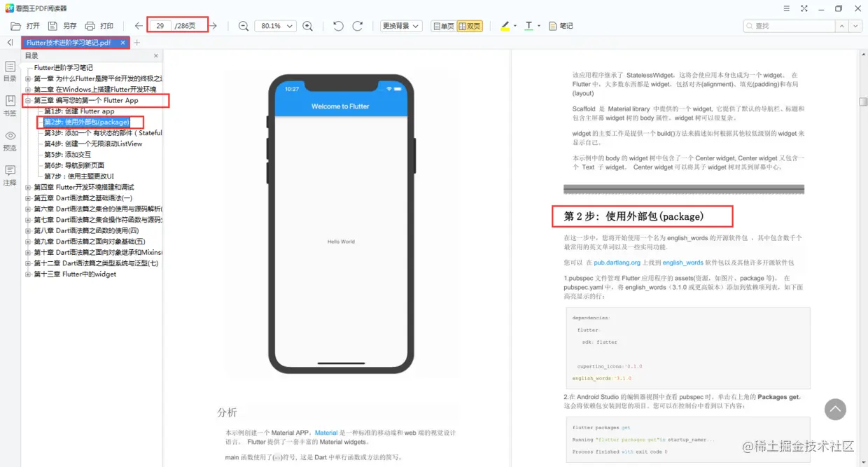Select the text underline color tool

(528, 26)
